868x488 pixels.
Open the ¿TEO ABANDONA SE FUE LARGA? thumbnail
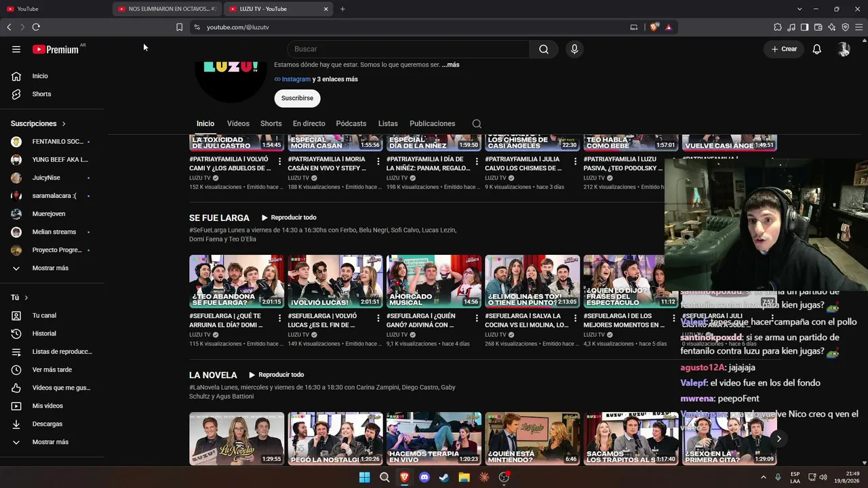coord(237,281)
